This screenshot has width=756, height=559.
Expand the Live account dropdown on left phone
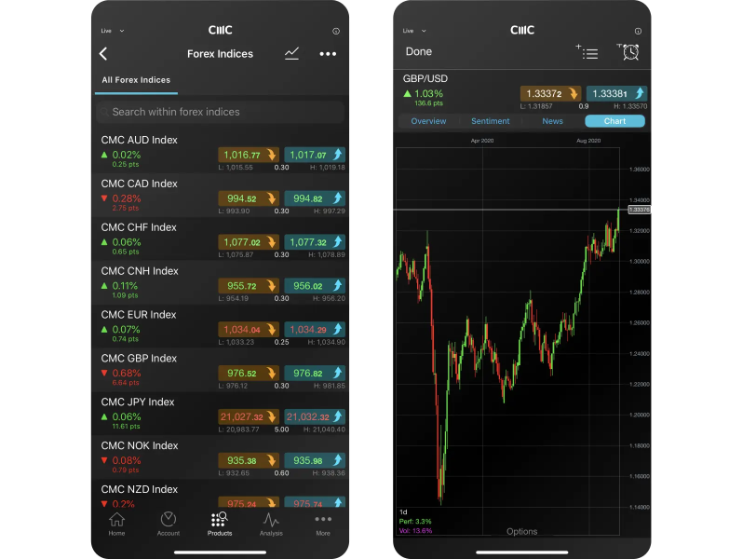[113, 31]
